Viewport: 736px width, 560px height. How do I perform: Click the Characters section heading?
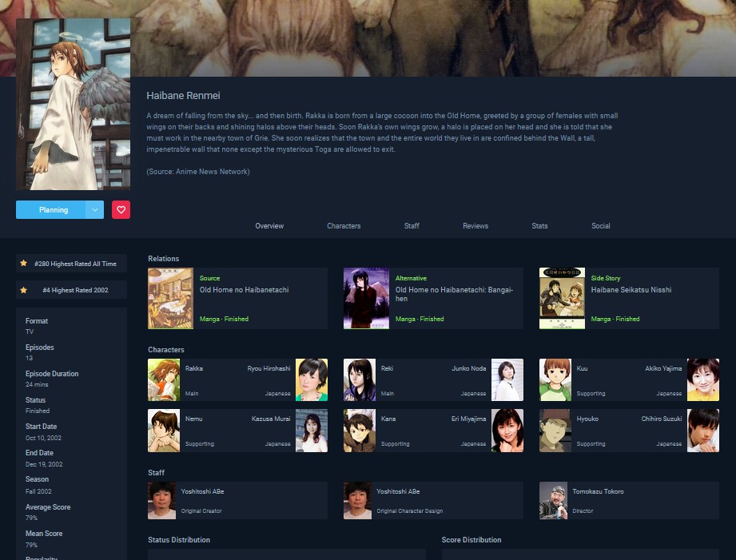click(166, 350)
